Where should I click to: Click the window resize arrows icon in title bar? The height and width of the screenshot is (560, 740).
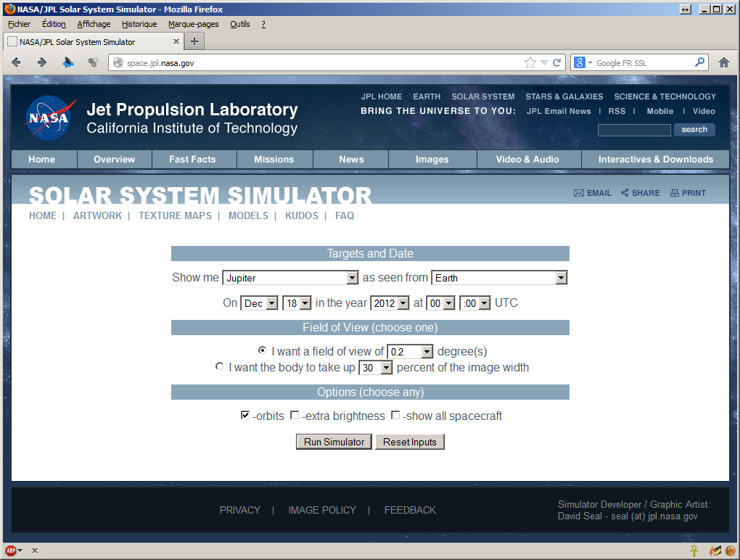[x=686, y=9]
